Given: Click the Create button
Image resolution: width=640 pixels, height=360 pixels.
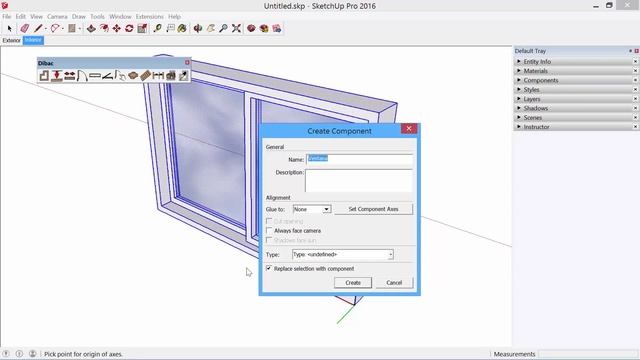Looking at the screenshot, I should (x=353, y=282).
